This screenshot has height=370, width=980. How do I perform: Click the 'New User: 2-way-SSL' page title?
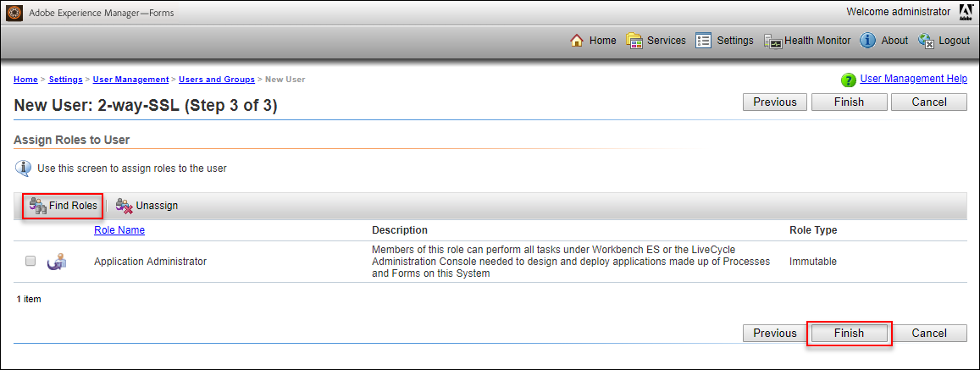point(146,106)
